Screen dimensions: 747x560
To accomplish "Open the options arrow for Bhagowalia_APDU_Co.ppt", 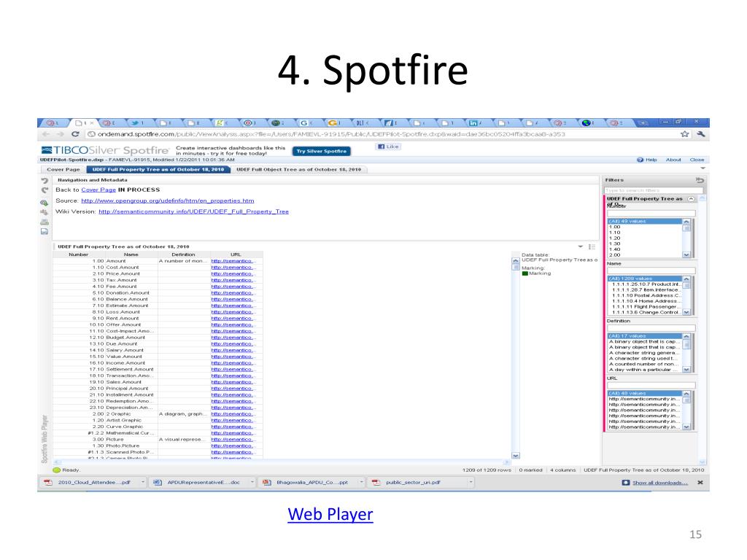I will (361, 483).
